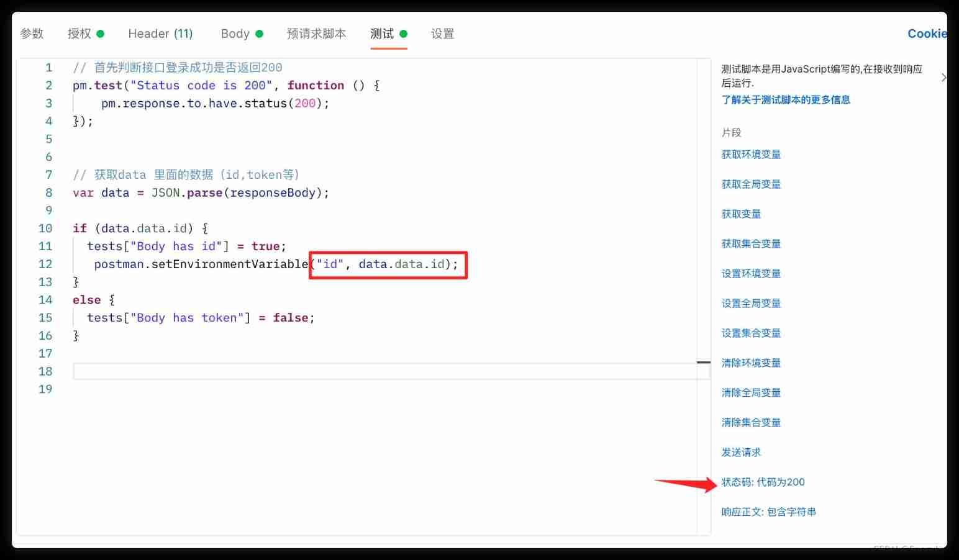Insert the 状态码: 代码为200 snippet
959x560 pixels.
[x=763, y=482]
